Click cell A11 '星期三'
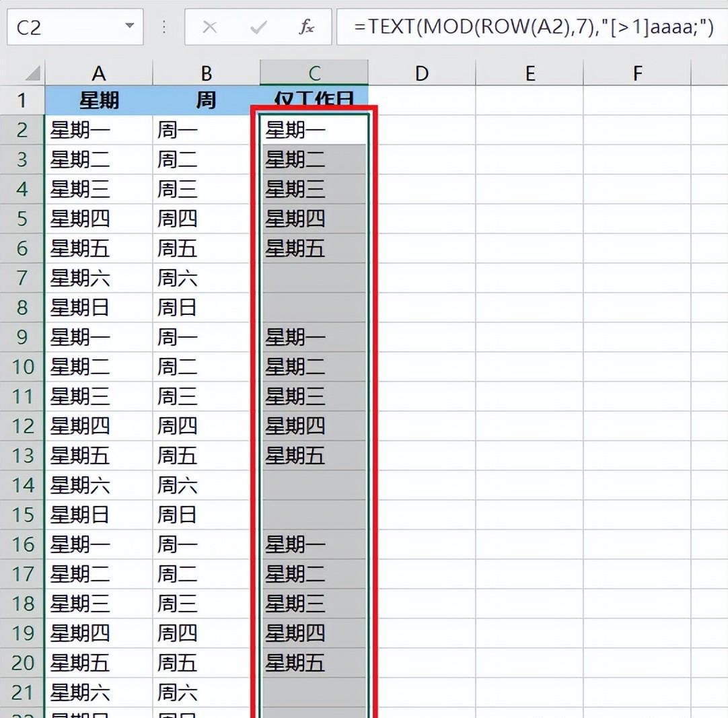The height and width of the screenshot is (718, 728). pos(99,396)
